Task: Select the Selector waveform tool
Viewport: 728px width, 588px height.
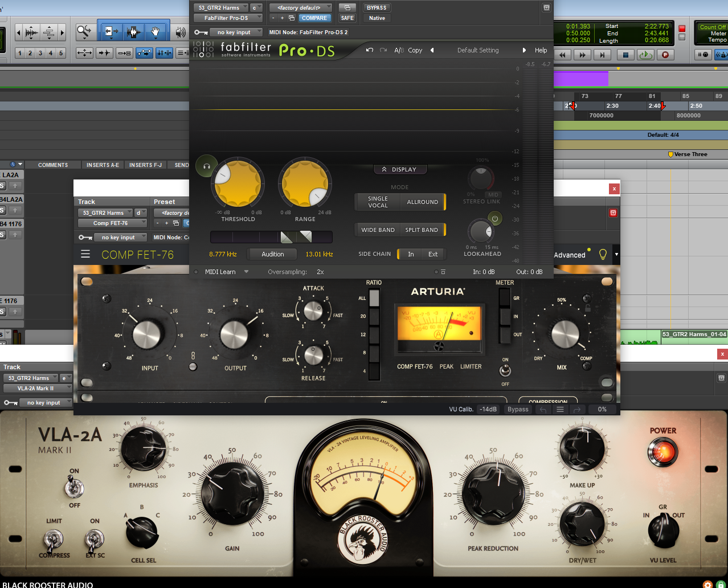Action: [134, 31]
